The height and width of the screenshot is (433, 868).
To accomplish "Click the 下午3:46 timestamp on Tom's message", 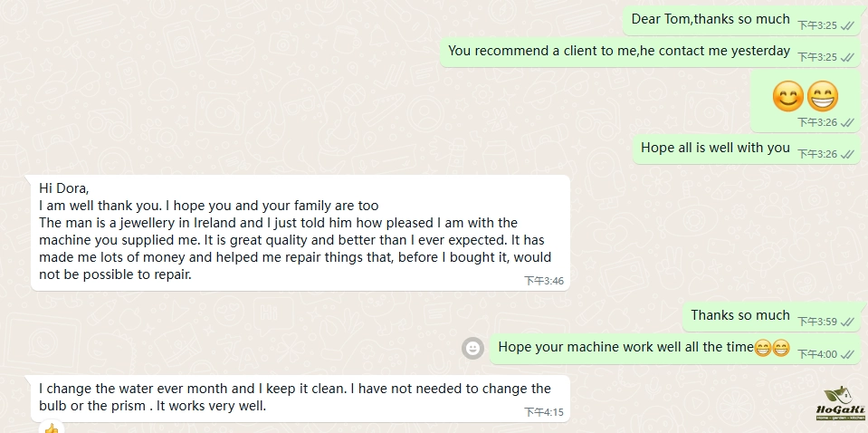I will tap(544, 281).
